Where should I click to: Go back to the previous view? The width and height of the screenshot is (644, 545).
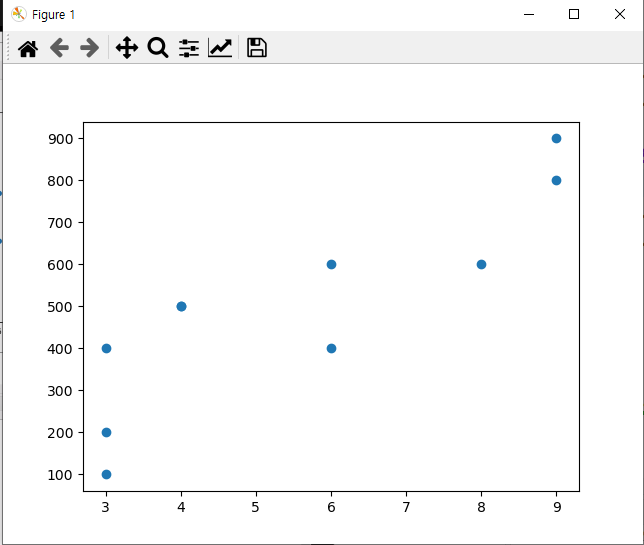(59, 48)
